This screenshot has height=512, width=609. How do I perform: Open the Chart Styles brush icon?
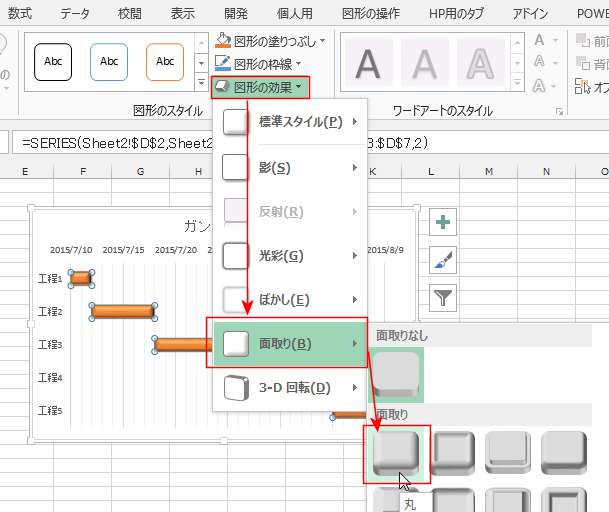(443, 260)
